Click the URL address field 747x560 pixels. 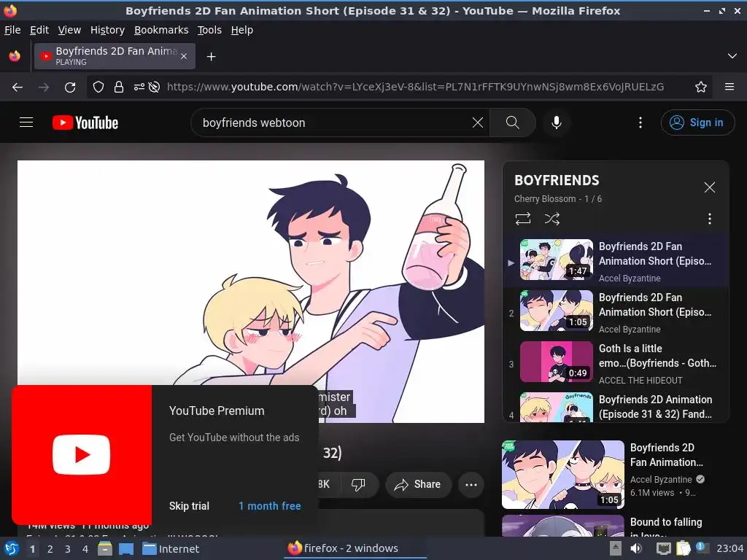tap(415, 87)
